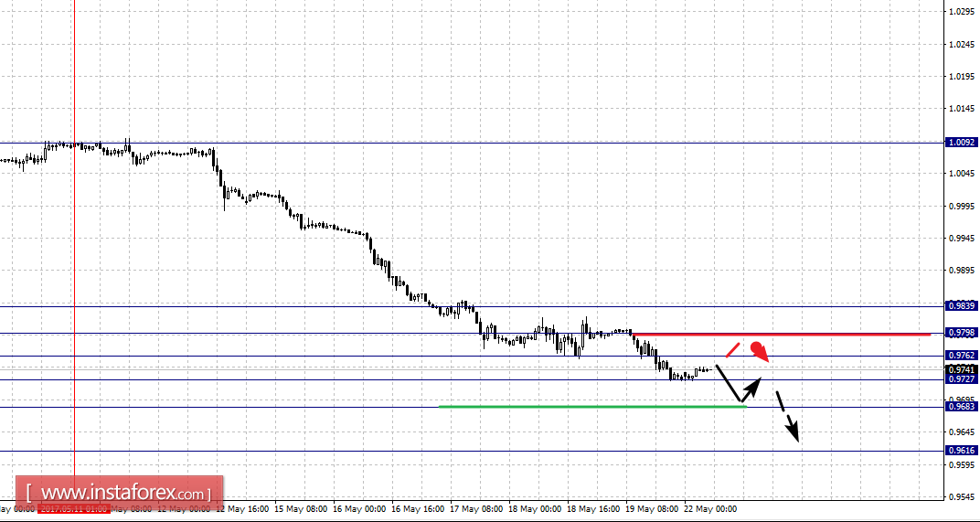
Task: Click the 0.9727 price level label
Action: pyautogui.click(x=961, y=379)
